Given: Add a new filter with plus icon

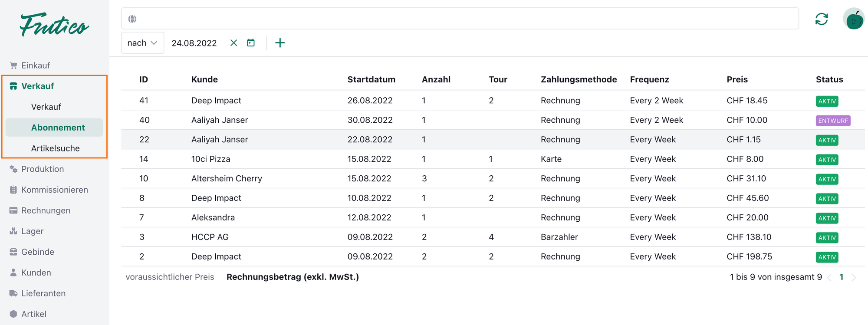Looking at the screenshot, I should point(280,43).
